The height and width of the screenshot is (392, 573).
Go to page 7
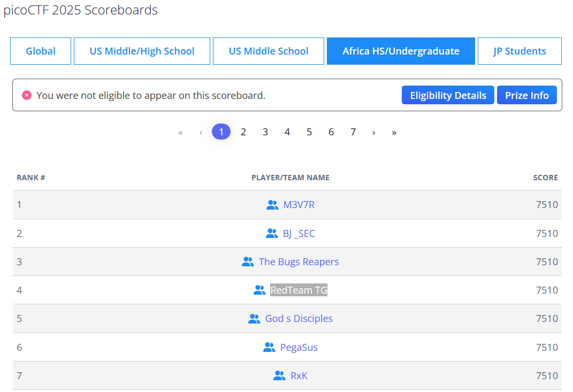pyautogui.click(x=353, y=132)
